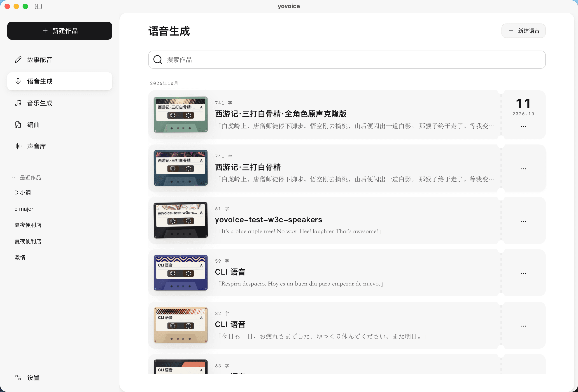This screenshot has width=578, height=392.
Task: Open the 声音库 section
Action: tap(60, 146)
